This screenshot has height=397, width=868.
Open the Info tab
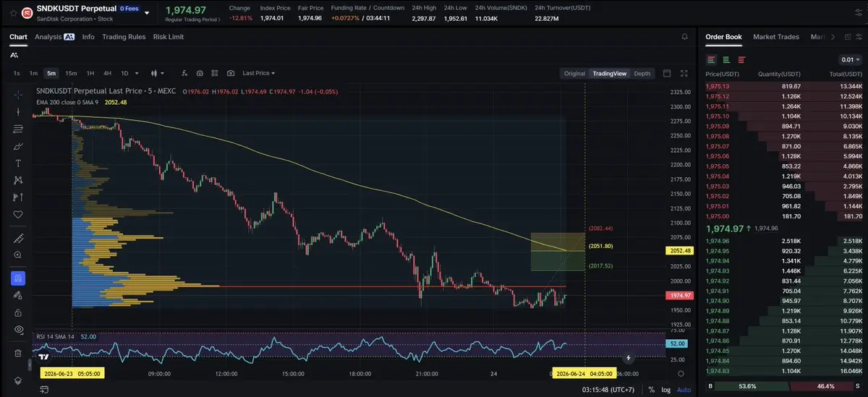click(88, 36)
